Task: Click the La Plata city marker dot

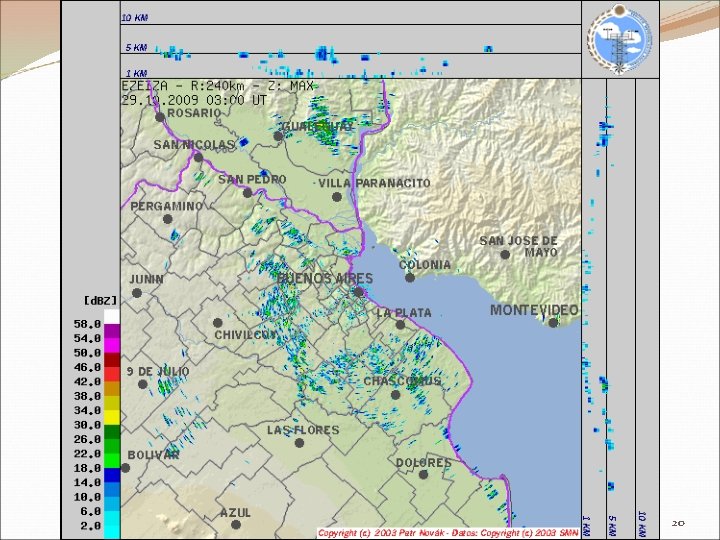Action: pyautogui.click(x=400, y=325)
